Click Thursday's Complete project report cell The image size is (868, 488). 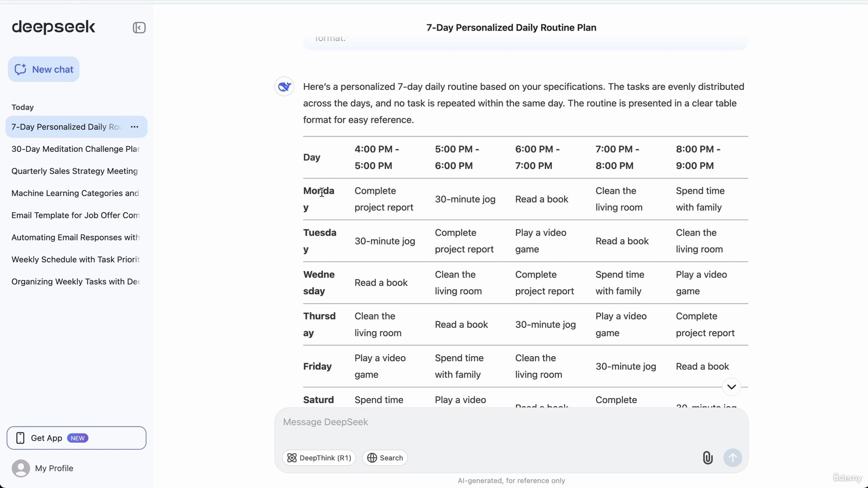coord(705,325)
